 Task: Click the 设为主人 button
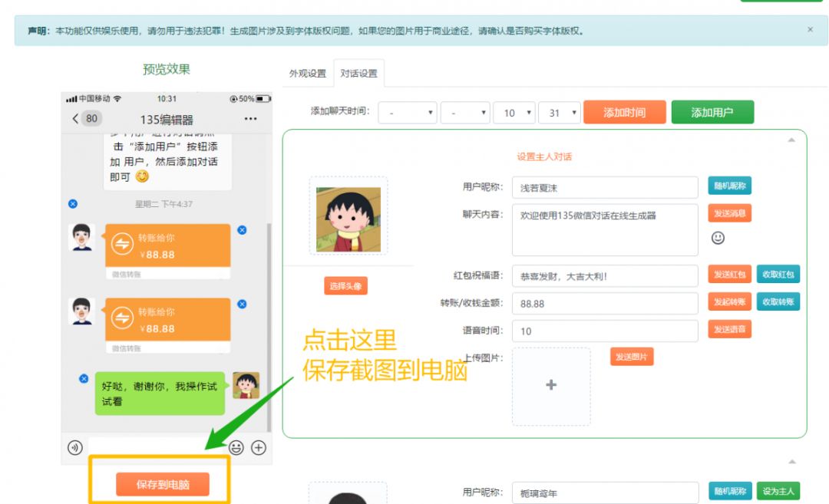tap(778, 491)
